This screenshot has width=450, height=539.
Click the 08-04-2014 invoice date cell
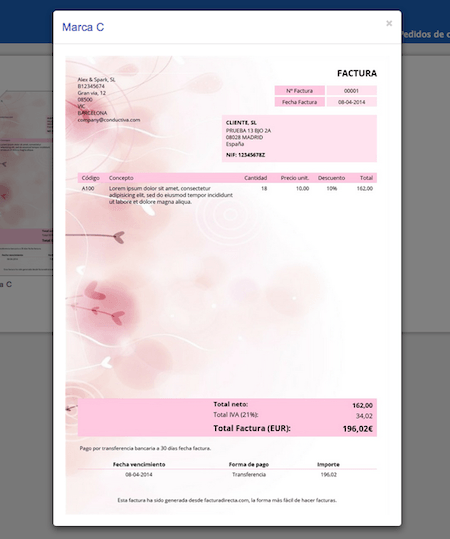click(x=351, y=102)
